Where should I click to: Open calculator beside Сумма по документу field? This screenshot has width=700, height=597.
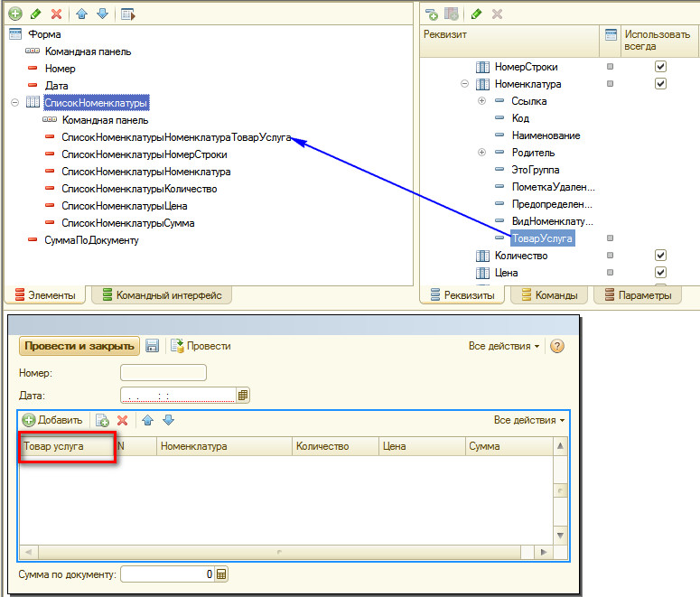[221, 574]
